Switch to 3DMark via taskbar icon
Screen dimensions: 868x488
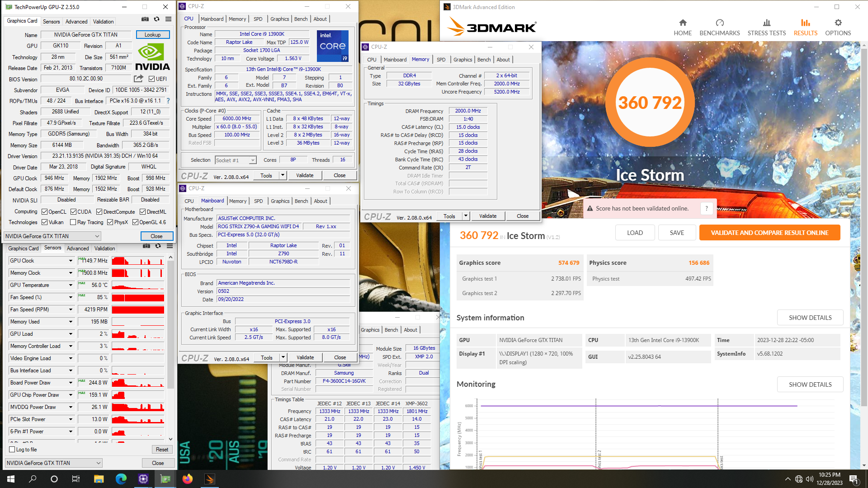coord(210,479)
